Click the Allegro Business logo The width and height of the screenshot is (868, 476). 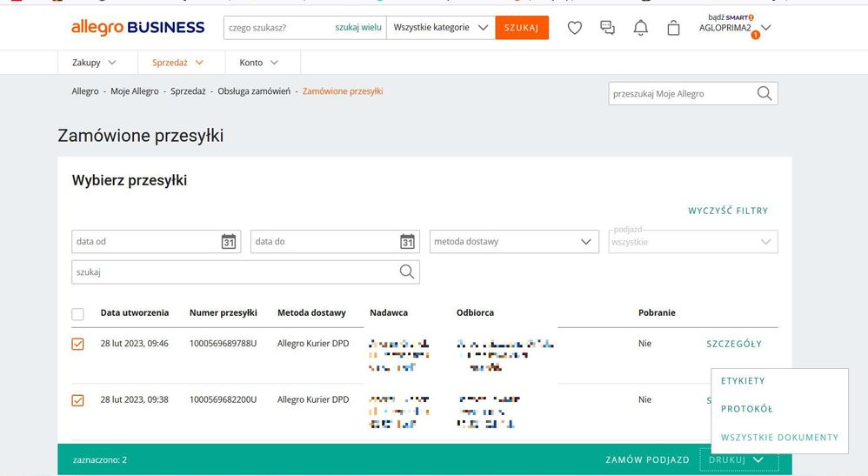(137, 27)
